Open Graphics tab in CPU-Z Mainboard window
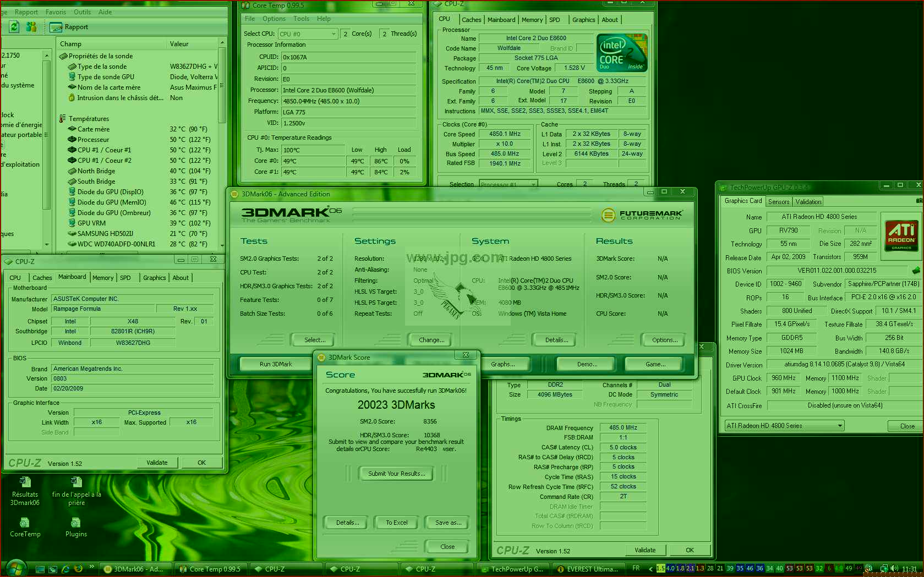 point(154,278)
